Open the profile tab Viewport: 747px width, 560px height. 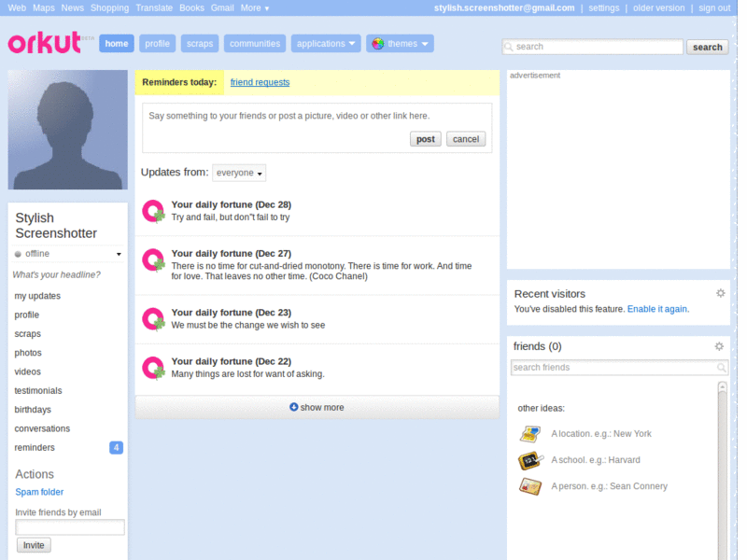point(157,44)
